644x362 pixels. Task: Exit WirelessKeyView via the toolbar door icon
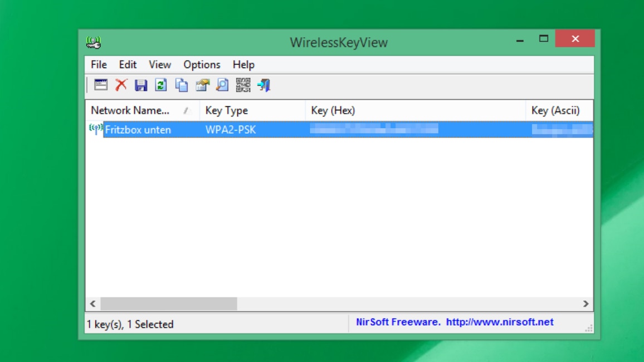click(264, 85)
